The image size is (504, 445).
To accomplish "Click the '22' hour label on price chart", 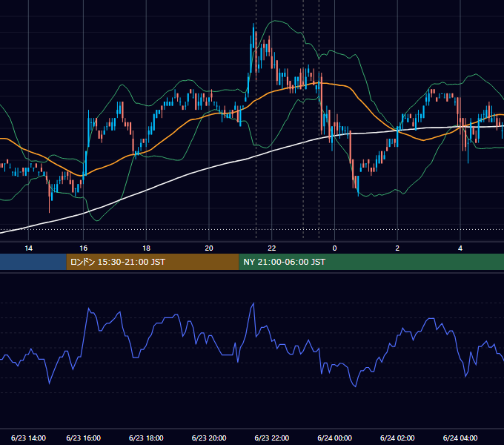I will click(x=272, y=248).
